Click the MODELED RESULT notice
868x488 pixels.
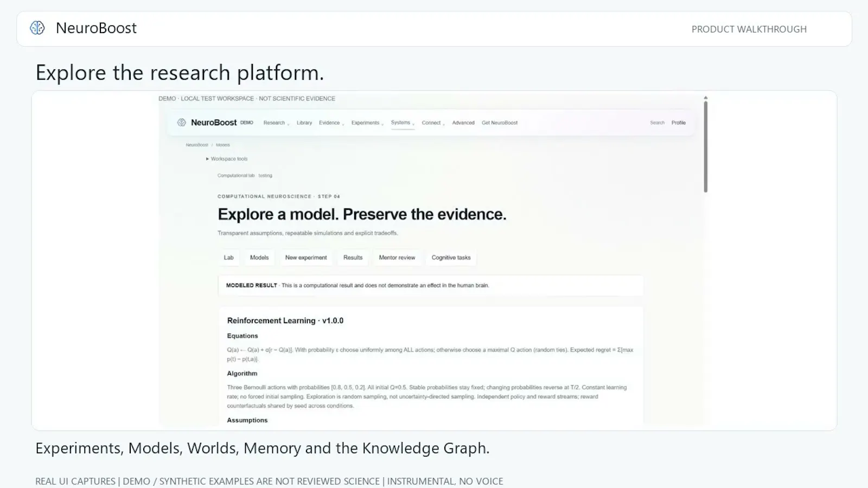pos(431,285)
